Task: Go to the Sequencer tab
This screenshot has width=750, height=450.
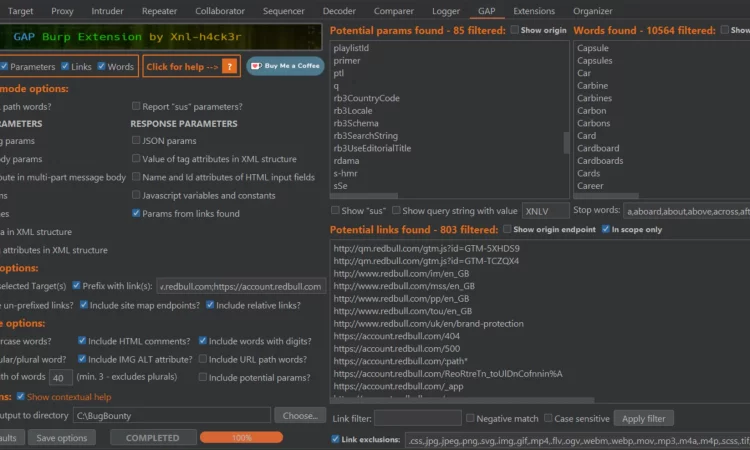Action: 283,11
